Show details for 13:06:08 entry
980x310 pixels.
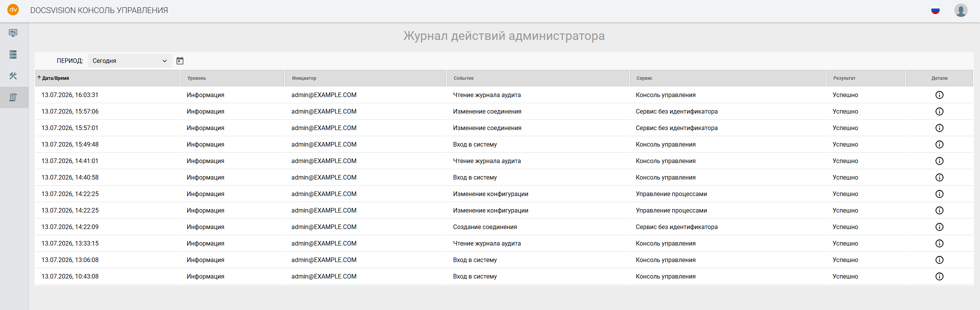click(x=939, y=260)
